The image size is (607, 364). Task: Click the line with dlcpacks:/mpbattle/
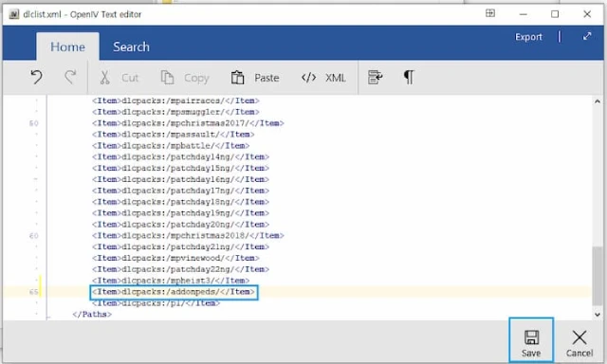coord(171,146)
